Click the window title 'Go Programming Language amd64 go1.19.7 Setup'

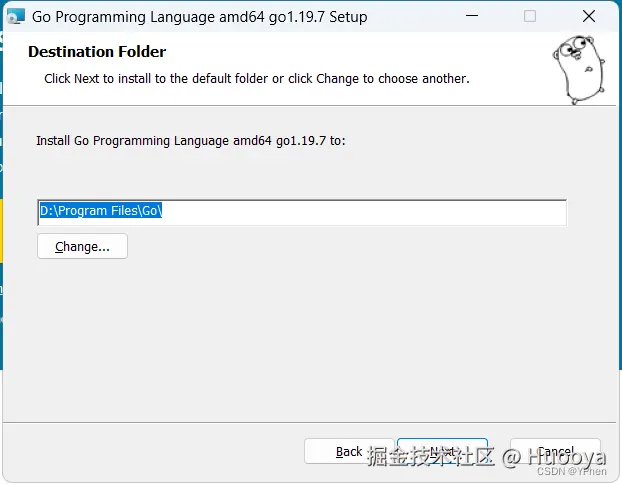click(x=200, y=17)
